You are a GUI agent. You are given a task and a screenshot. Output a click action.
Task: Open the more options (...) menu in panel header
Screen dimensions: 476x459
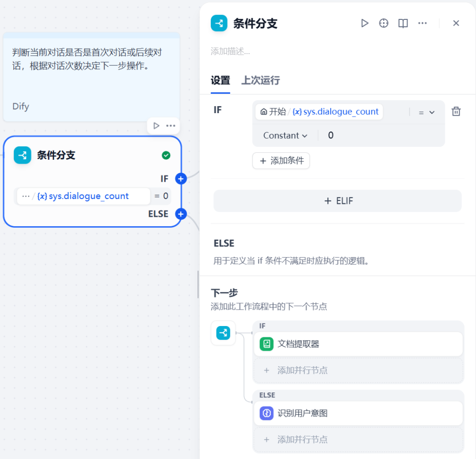click(422, 23)
